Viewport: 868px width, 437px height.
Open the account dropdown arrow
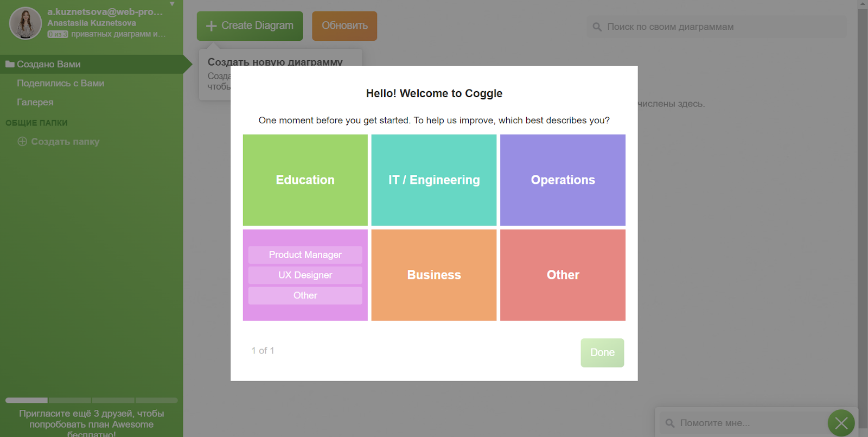coord(172,4)
